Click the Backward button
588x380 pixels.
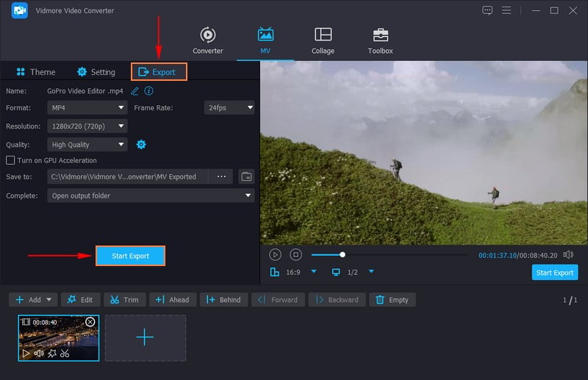point(337,300)
